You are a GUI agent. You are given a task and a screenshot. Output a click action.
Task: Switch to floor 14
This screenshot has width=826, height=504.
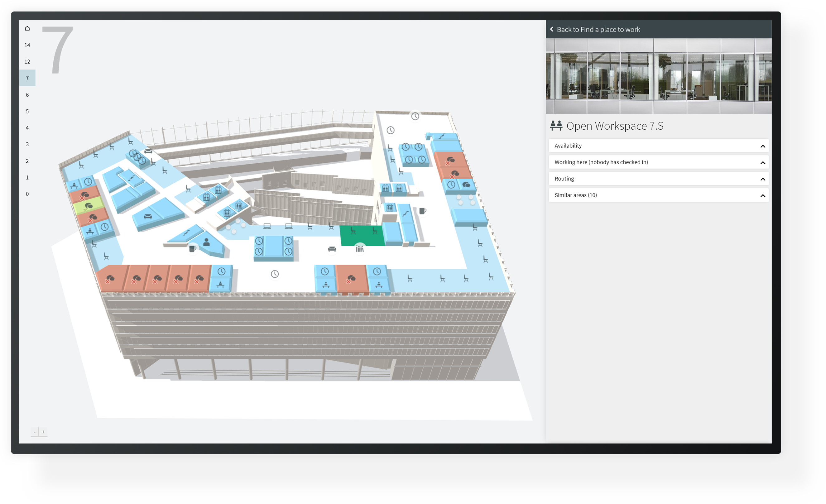point(27,45)
